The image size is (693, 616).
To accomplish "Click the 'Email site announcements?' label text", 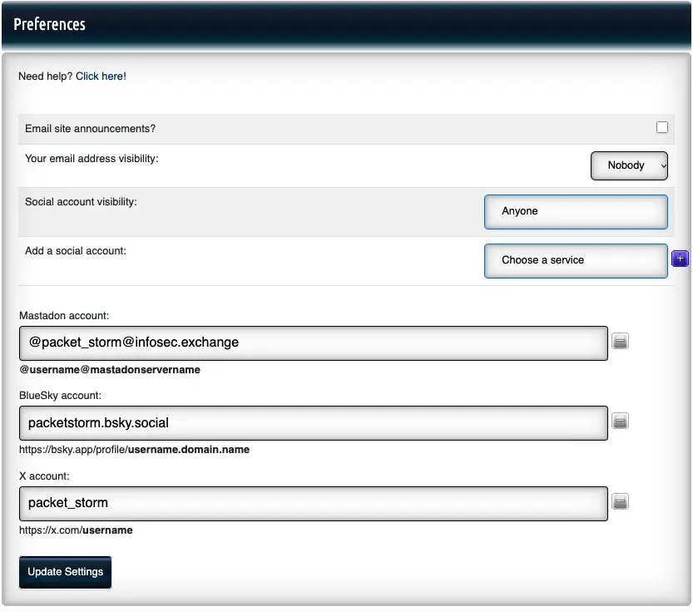I will [91, 129].
